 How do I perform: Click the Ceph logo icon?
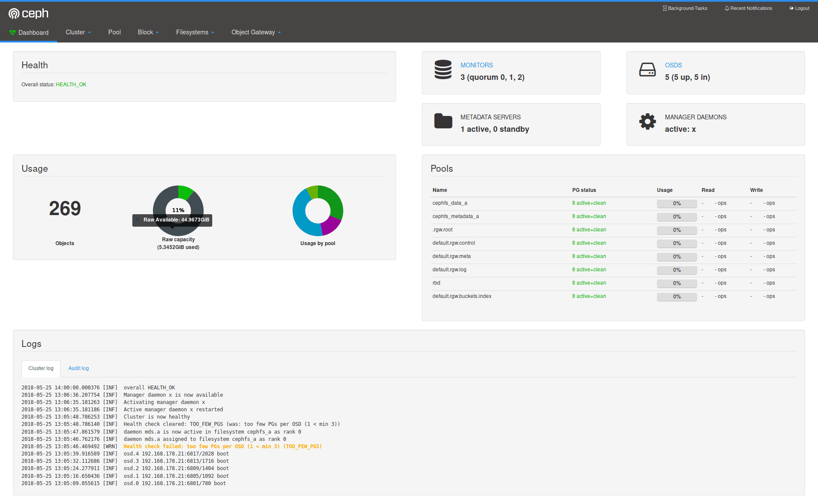(14, 14)
